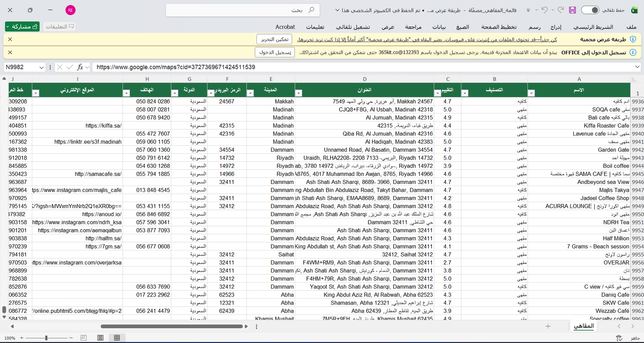The height and width of the screenshot is (343, 644).
Task: Click into the formula bar URL text
Action: coord(176,67)
